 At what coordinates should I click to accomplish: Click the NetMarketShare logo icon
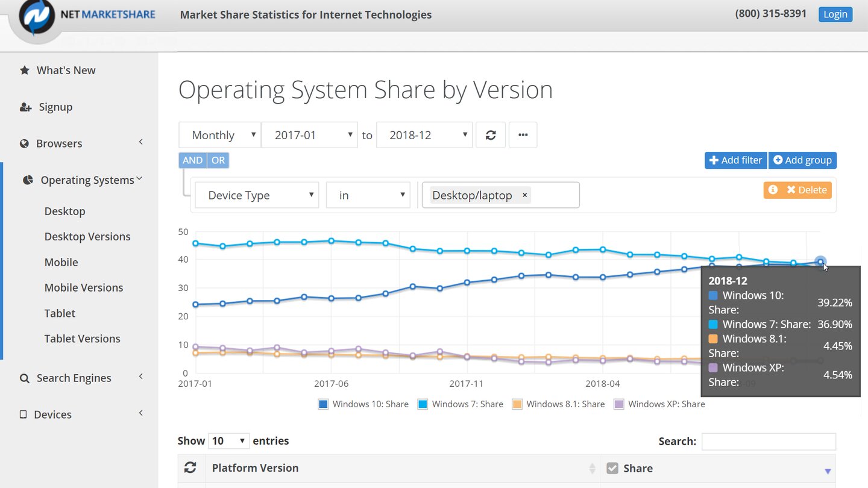pos(37,17)
